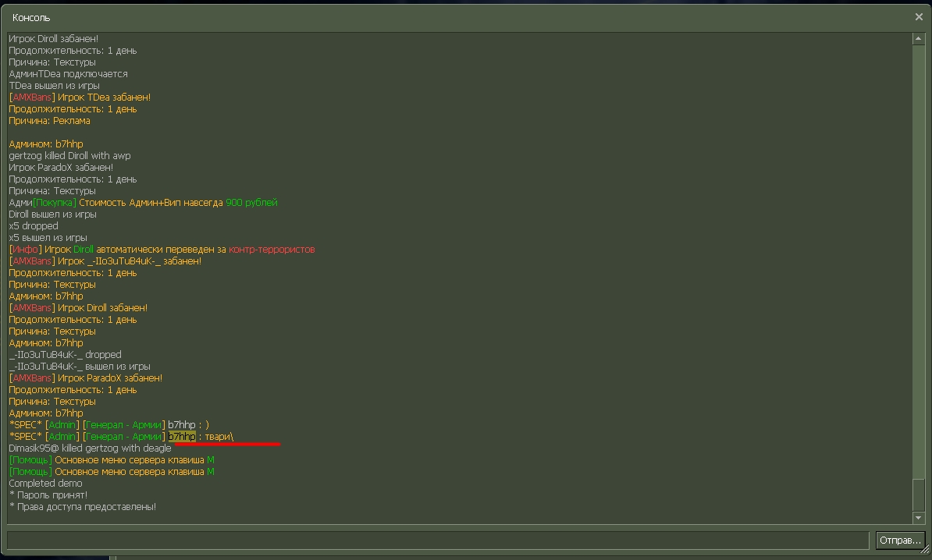Click the scrollbar down arrow

coord(919,518)
